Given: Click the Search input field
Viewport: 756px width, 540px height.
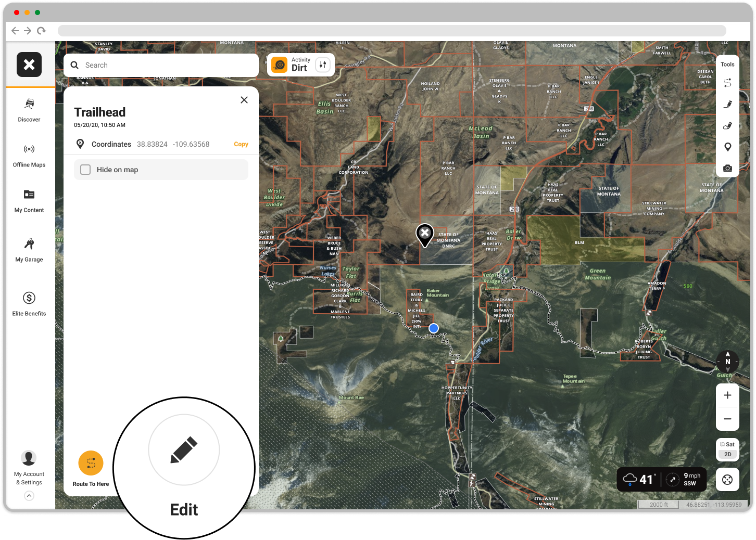Looking at the screenshot, I should pyautogui.click(x=161, y=65).
